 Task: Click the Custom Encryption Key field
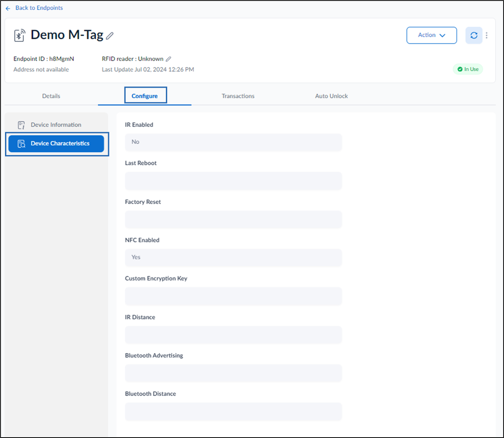(233, 296)
